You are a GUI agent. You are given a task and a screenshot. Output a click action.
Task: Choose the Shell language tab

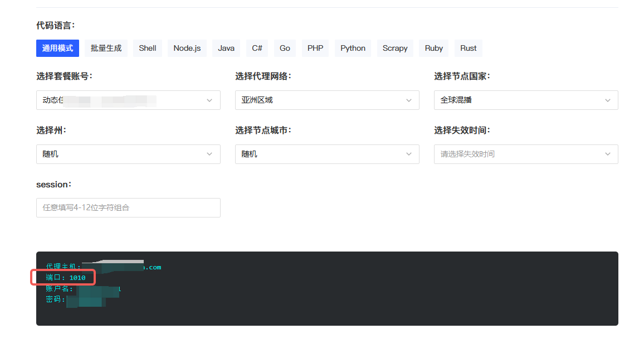coord(148,48)
